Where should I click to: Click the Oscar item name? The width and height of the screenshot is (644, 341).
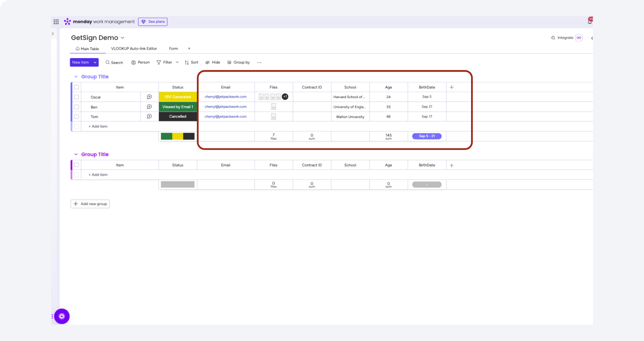click(96, 97)
